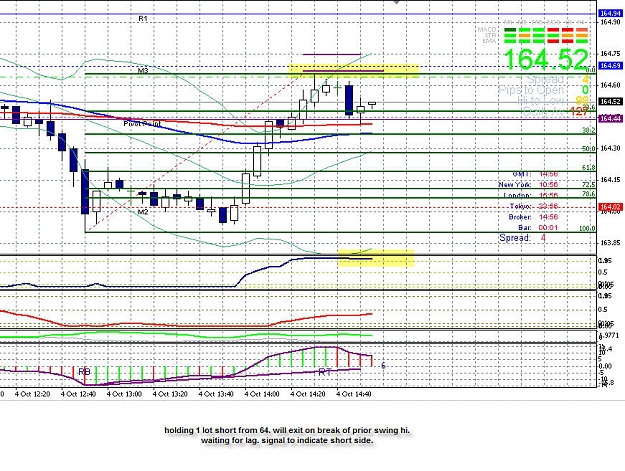The image size is (625, 471).
Task: Click the dark green MACD signal block
Action: (x=510, y=30)
